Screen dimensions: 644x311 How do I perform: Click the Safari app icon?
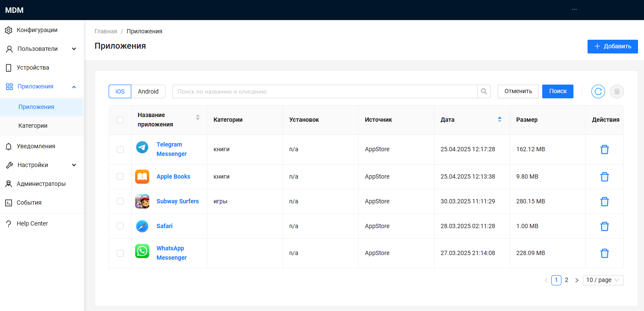(142, 226)
